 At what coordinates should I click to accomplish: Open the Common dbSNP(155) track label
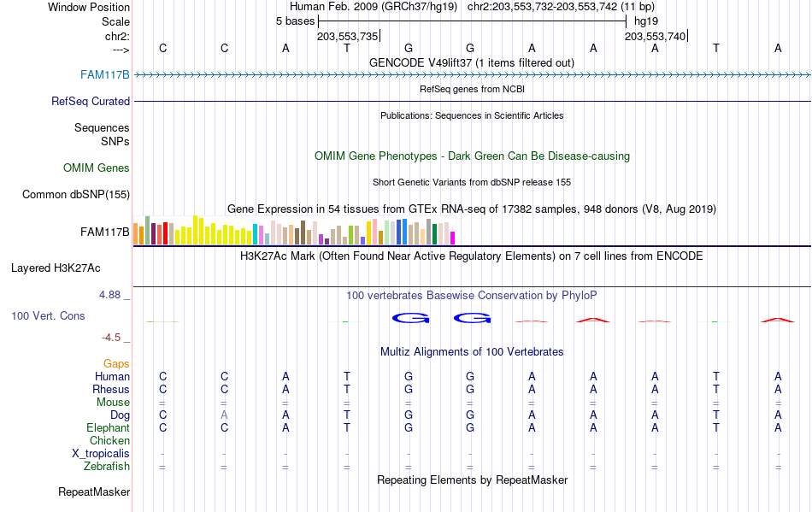[75, 195]
